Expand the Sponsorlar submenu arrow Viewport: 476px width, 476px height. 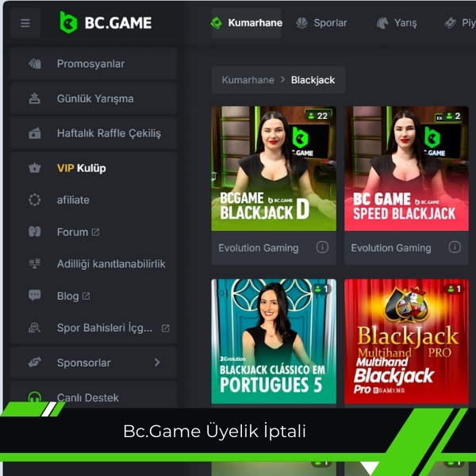coord(157,363)
